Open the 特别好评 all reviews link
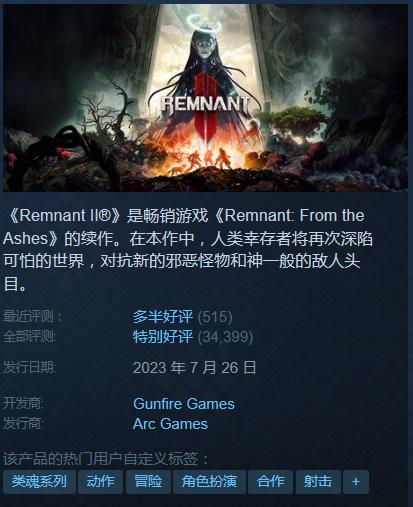The image size is (413, 507). (x=163, y=337)
